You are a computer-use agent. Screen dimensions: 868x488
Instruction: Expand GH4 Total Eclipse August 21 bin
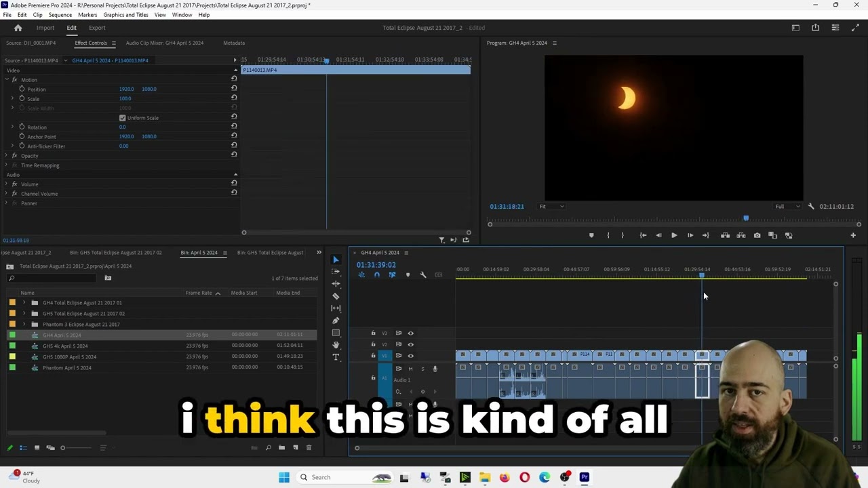[x=24, y=302]
